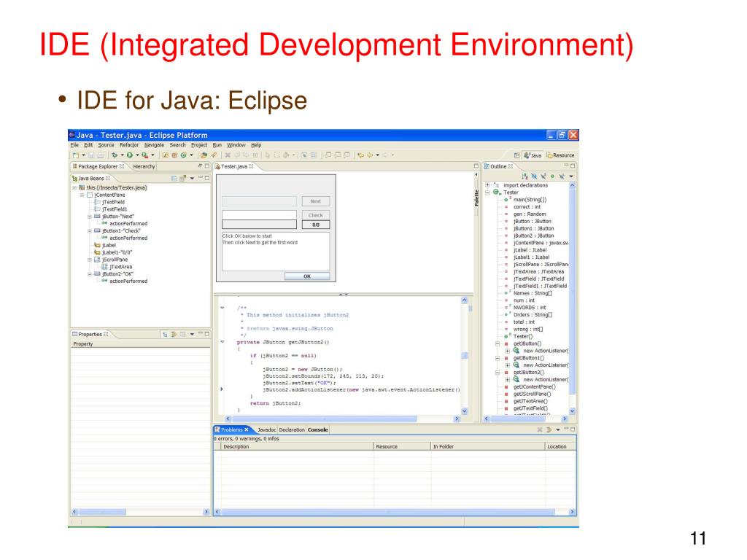The width and height of the screenshot is (747, 560).
Task: Click Hide Fields icon in Outline toolbar
Action: click(x=534, y=176)
